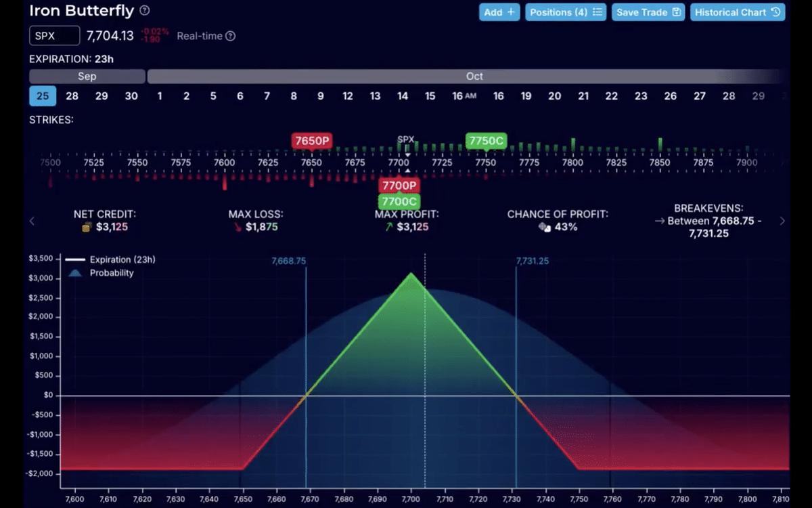Click the 7700C short call strike tag
Viewport: 812px width, 508px height.
pos(399,202)
